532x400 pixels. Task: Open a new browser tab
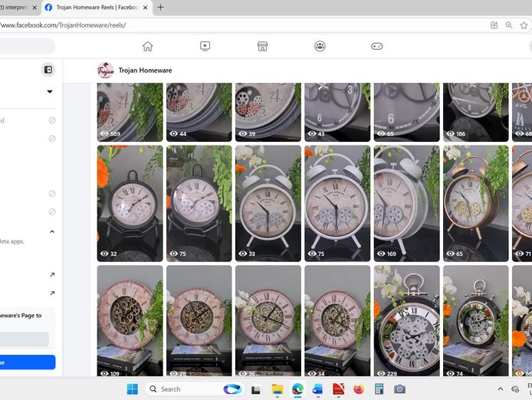coord(160,7)
